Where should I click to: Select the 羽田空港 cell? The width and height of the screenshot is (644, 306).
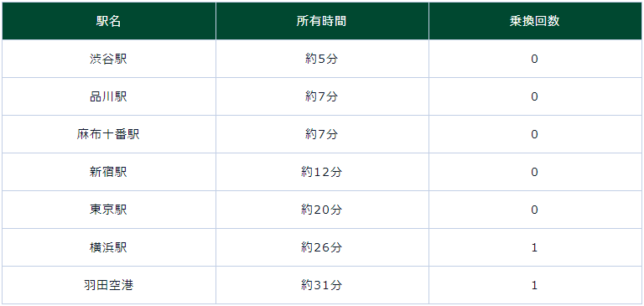click(x=109, y=286)
